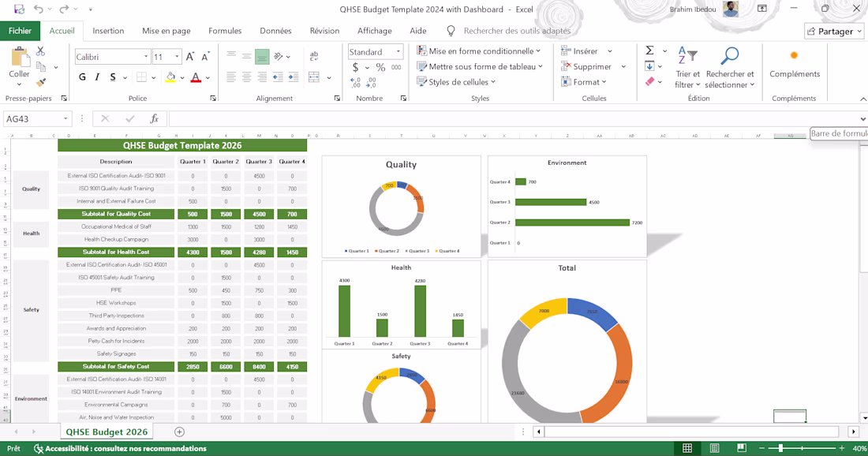Redo the last action
This screenshot has height=456, width=868.
[64, 9]
